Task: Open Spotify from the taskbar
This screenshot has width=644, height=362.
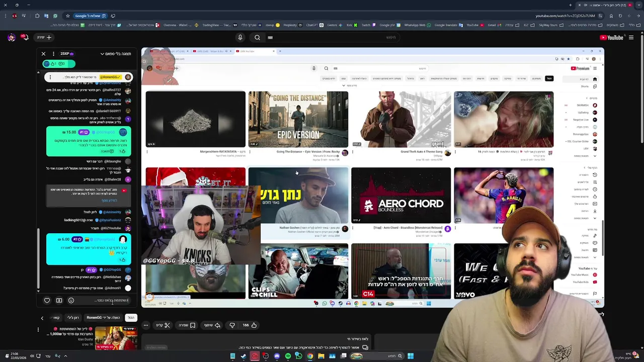Action: [288, 356]
